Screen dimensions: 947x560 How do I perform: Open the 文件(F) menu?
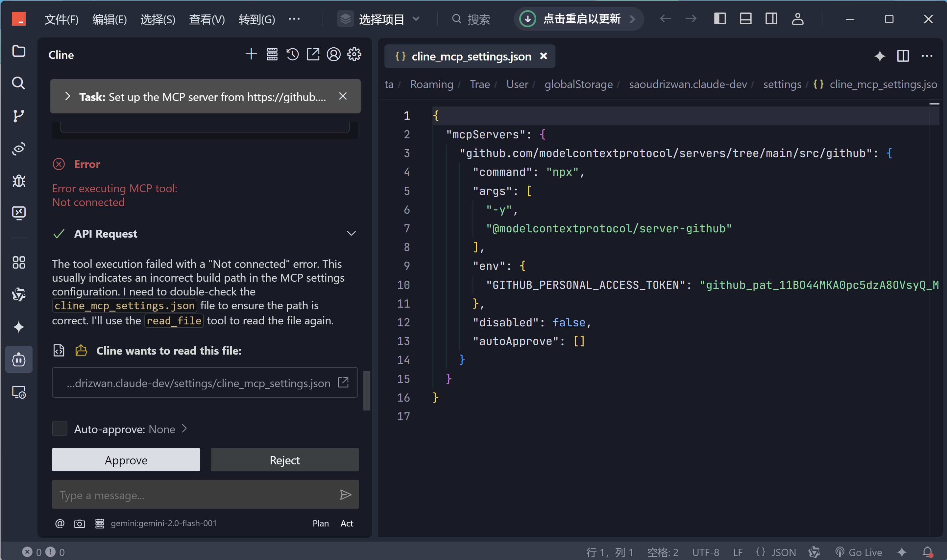click(x=61, y=19)
